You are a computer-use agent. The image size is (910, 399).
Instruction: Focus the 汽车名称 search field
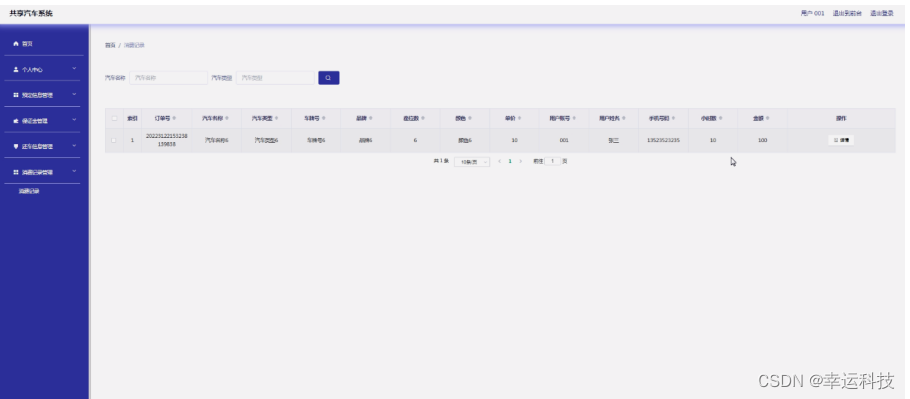(168, 78)
